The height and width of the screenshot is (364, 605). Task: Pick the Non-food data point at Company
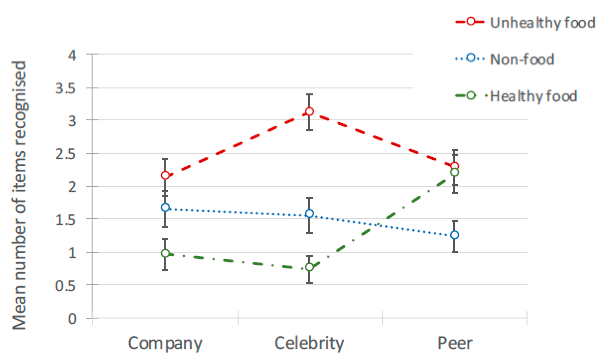(x=165, y=208)
